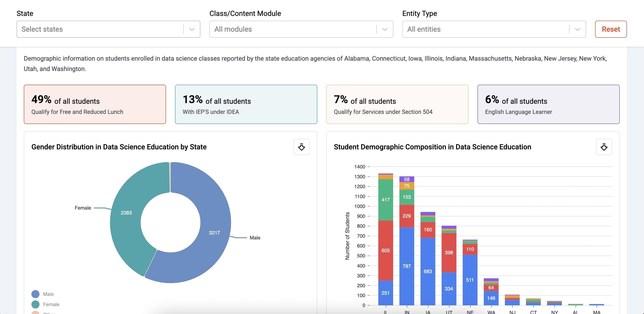Click the Female donut segment labeled 2383
Image resolution: width=644 pixels, height=314 pixels.
click(126, 213)
